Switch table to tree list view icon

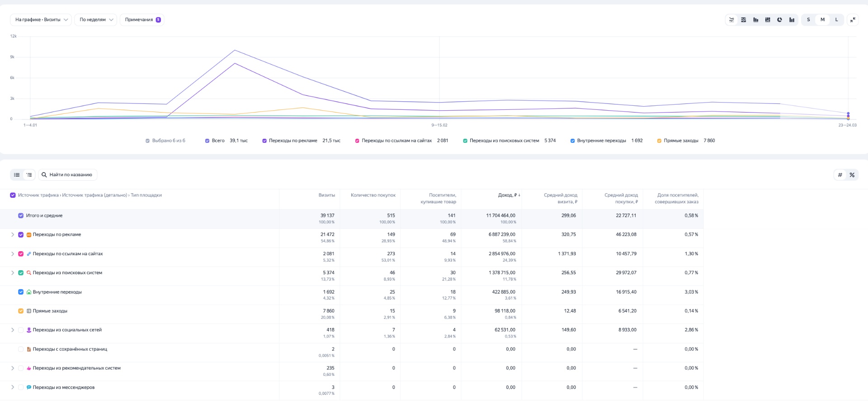coord(29,175)
